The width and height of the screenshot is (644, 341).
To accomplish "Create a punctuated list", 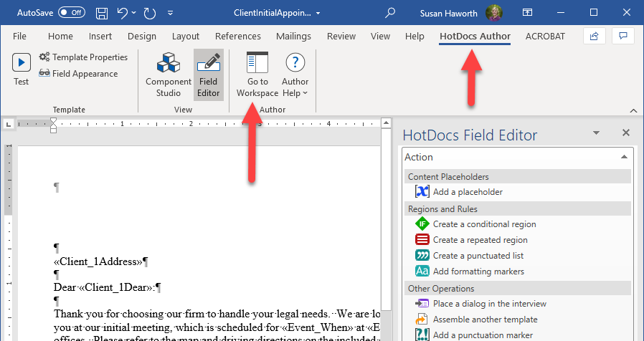I will 470,256.
